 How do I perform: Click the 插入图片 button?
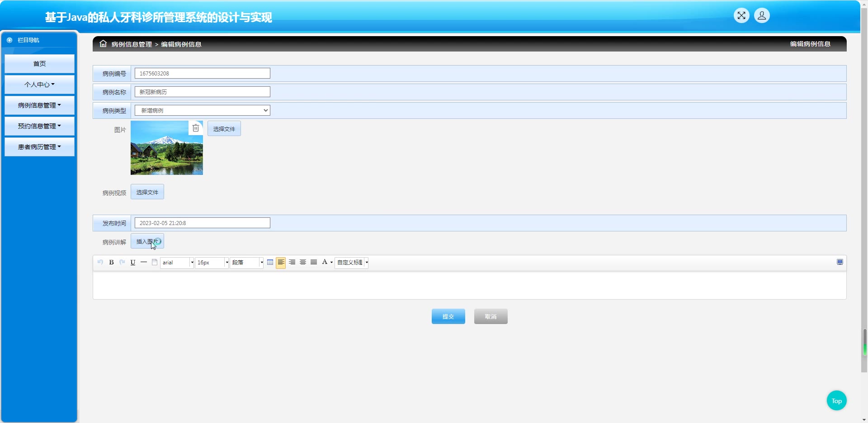(147, 241)
